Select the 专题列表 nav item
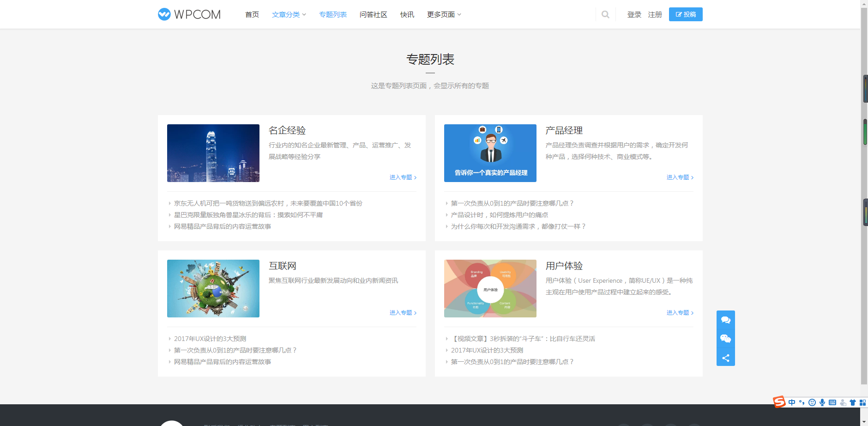Viewport: 868px width, 426px height. click(x=333, y=15)
